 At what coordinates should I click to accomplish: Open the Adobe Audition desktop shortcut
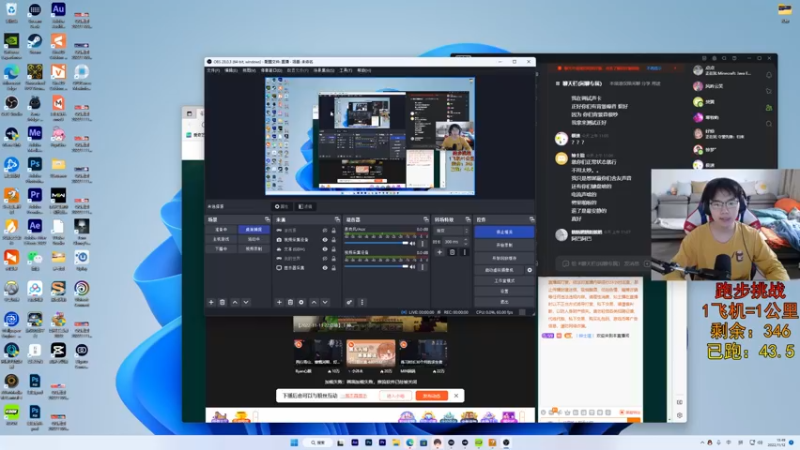(x=58, y=13)
